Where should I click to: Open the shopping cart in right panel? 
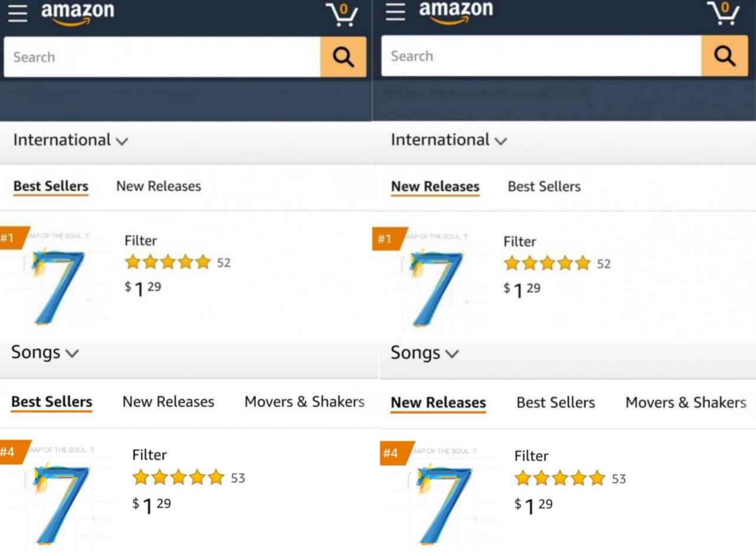click(x=724, y=13)
